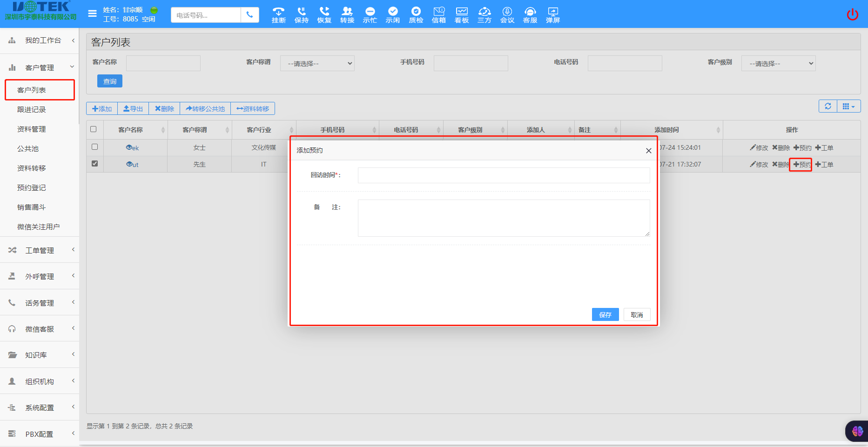This screenshot has height=447, width=868.
Task: Start 会议 conference from toolbar
Action: pos(507,15)
